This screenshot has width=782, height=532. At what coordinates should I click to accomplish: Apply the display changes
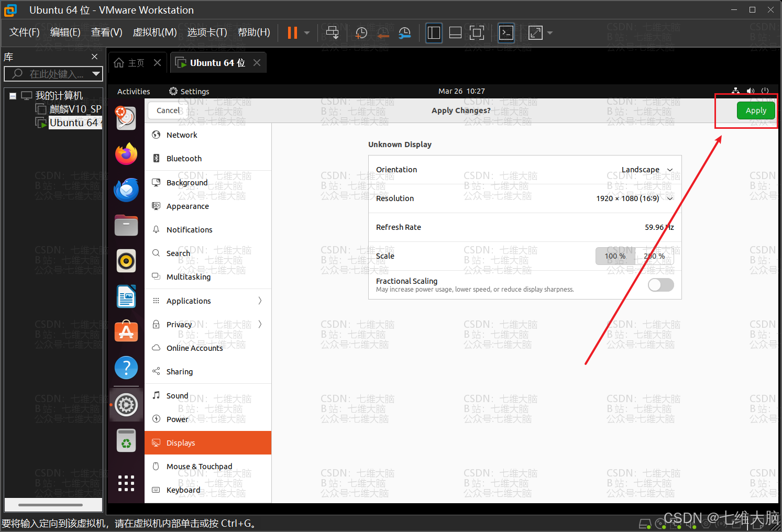point(756,110)
